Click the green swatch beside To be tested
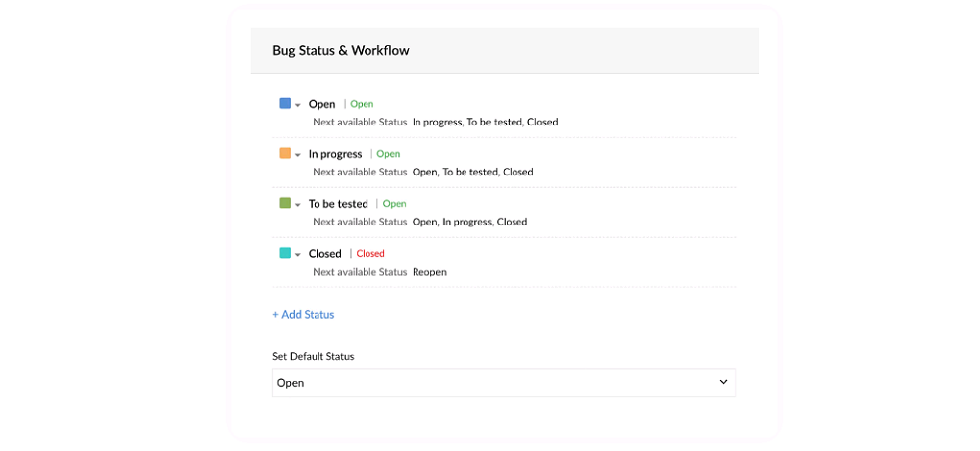 [x=285, y=203]
